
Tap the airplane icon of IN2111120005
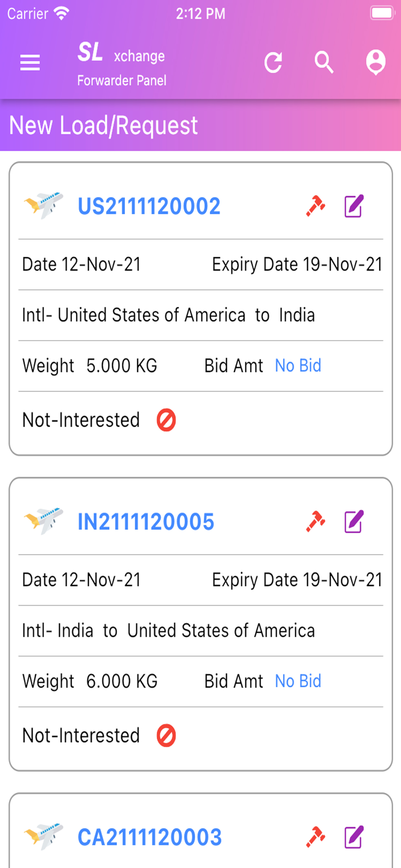43,520
